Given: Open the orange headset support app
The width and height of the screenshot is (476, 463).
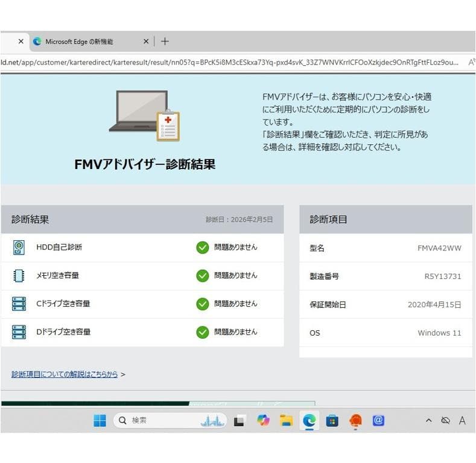Looking at the screenshot, I should [x=355, y=421].
